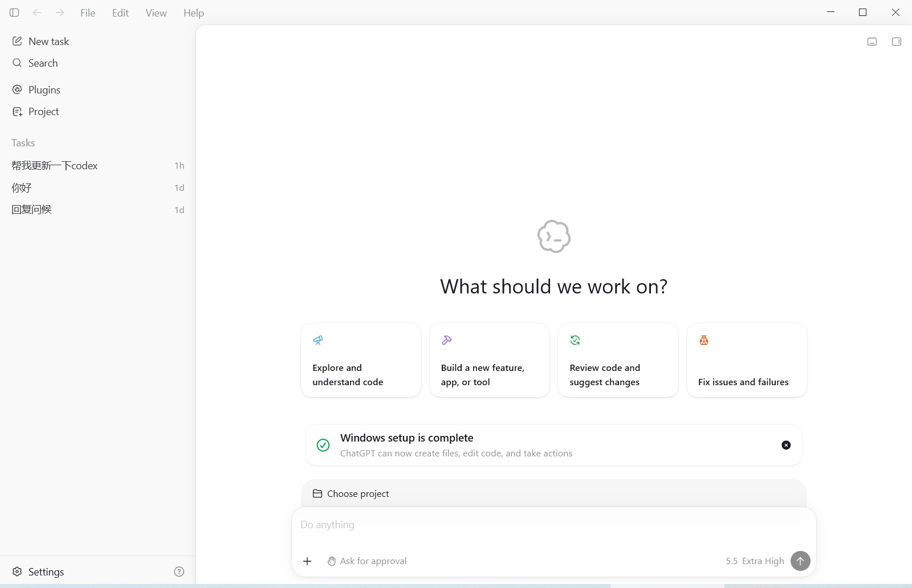The width and height of the screenshot is (912, 588).
Task: Open the Edit menu
Action: click(x=120, y=13)
